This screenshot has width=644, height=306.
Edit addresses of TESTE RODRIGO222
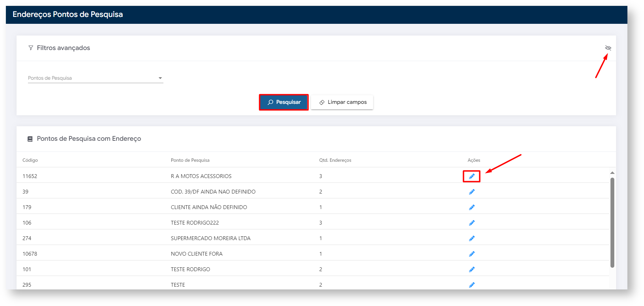pos(472,223)
